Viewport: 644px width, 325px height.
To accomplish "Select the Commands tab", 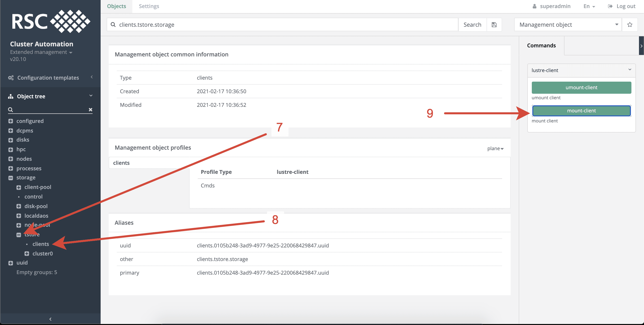I will click(542, 45).
